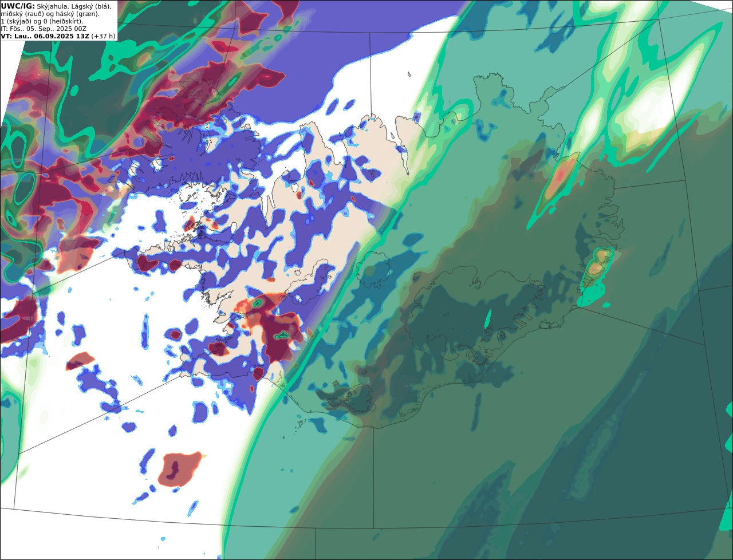Image resolution: width=733 pixels, height=560 pixels.
Task: Click the 'VT: Lau.. 06.09.2025 13Z (+37 h)' line
Action: click(58, 36)
